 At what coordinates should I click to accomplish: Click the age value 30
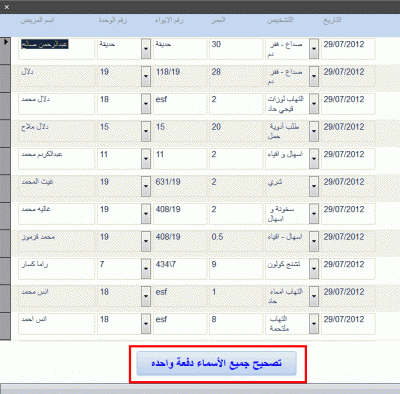[216, 44]
